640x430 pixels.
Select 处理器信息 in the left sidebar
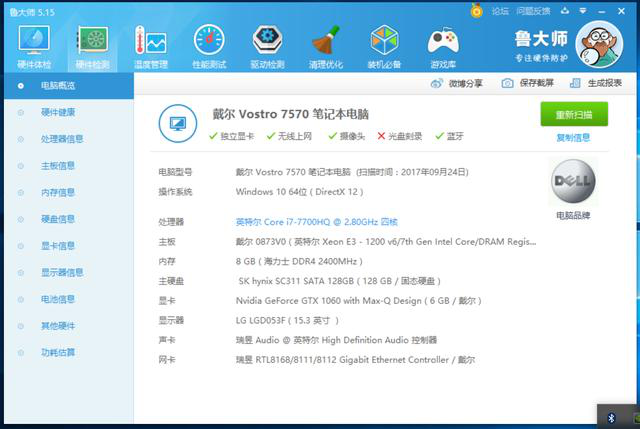[62, 139]
